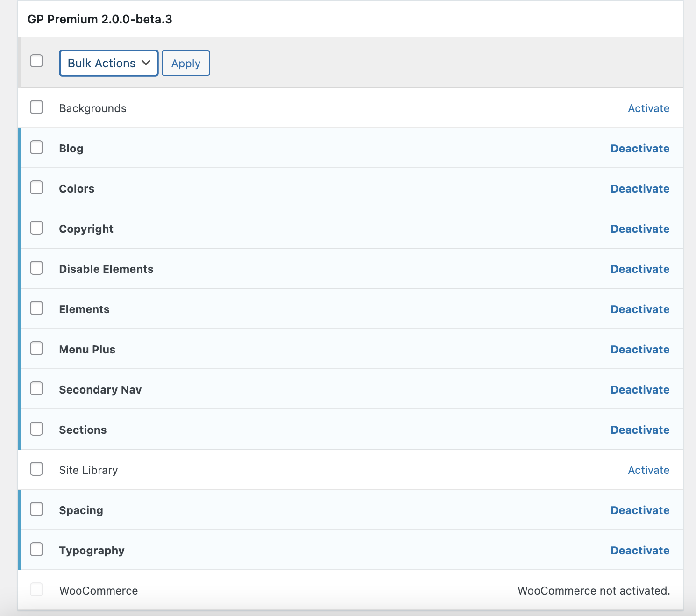Click the WooCommerce module name
This screenshot has width=696, height=616.
click(x=99, y=591)
